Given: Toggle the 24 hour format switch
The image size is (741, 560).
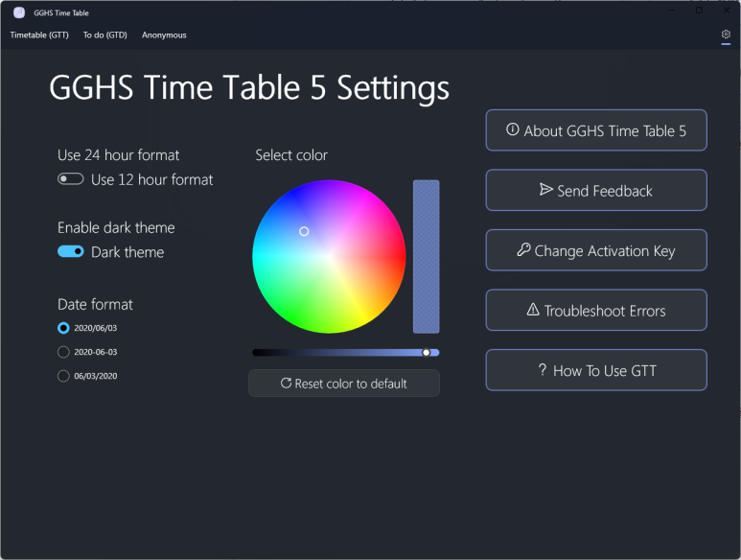Looking at the screenshot, I should pos(70,179).
